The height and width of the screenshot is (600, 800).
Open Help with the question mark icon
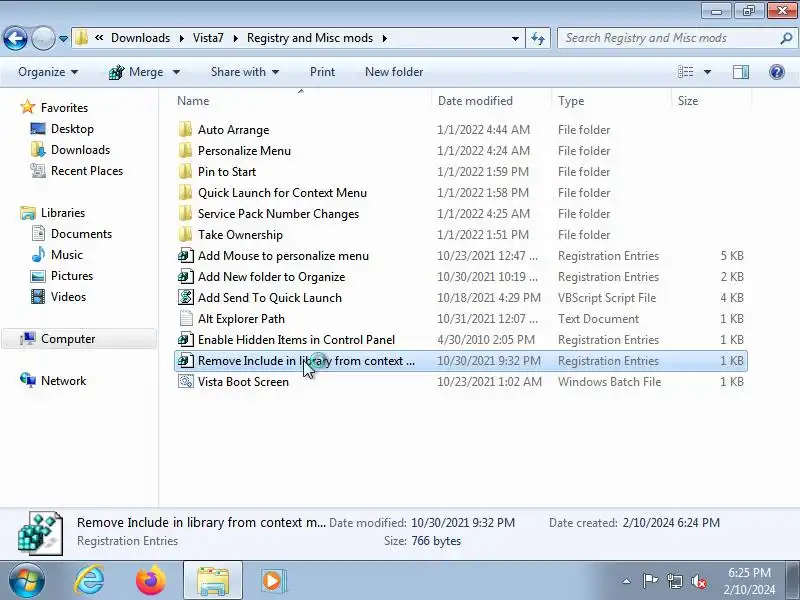[777, 72]
